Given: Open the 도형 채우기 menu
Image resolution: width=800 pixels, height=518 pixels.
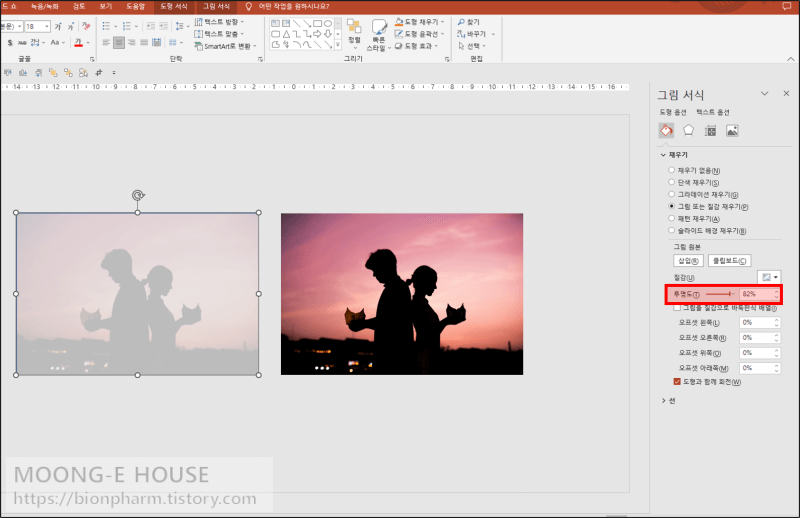Looking at the screenshot, I should click(420, 22).
